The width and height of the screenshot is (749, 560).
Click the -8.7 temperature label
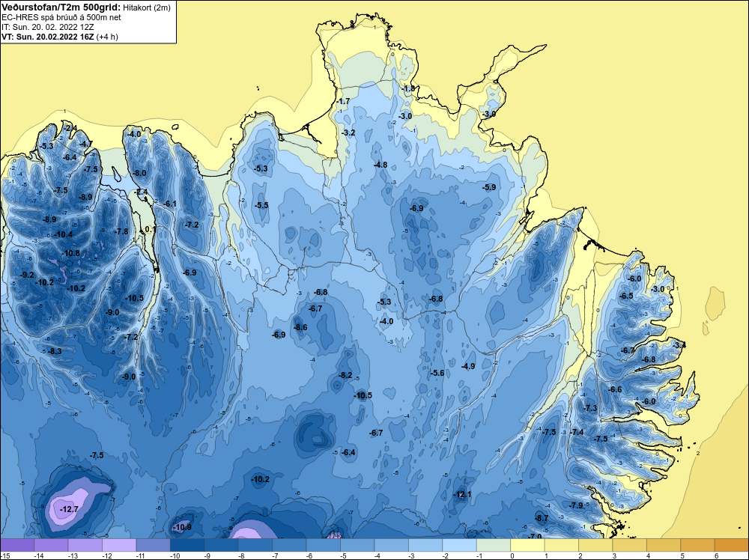click(x=542, y=518)
